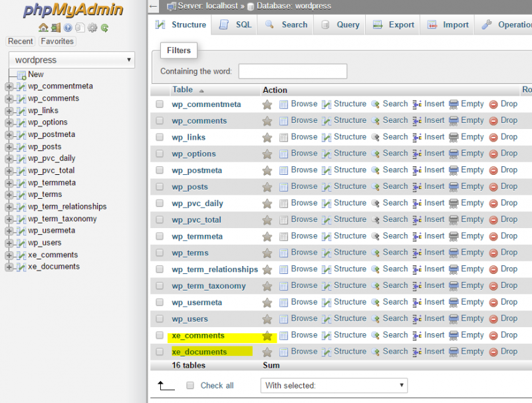Select the wp_posts row checkbox

(160, 187)
